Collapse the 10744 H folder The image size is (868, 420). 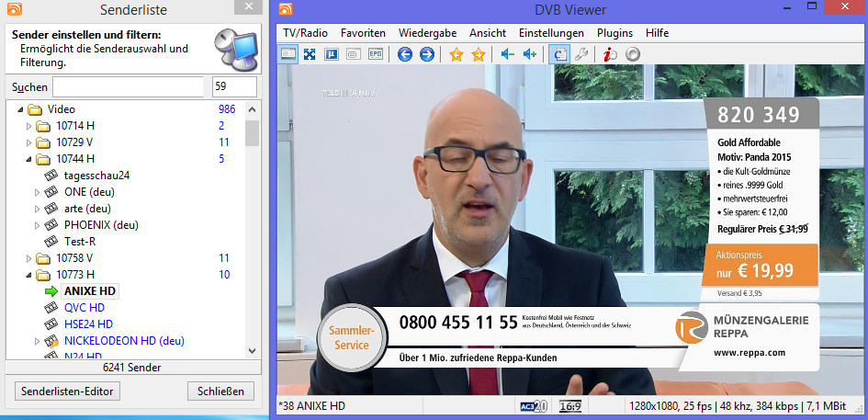coord(28,159)
